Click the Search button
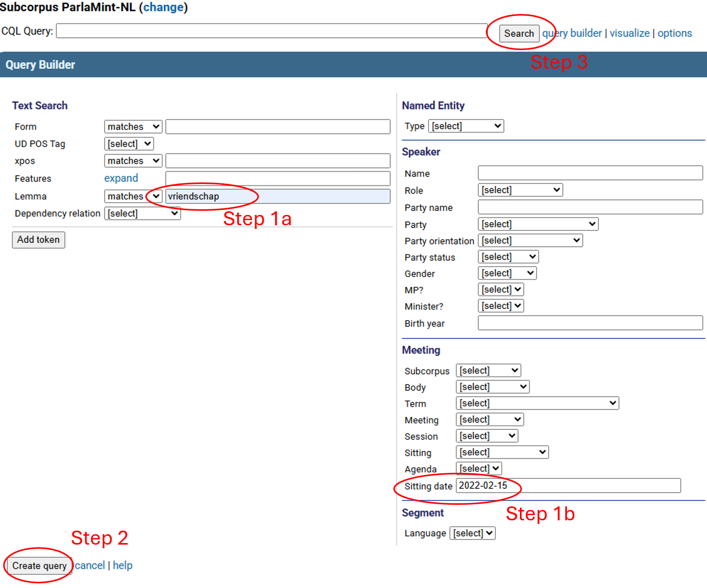Image resolution: width=707 pixels, height=588 pixels. (x=519, y=34)
